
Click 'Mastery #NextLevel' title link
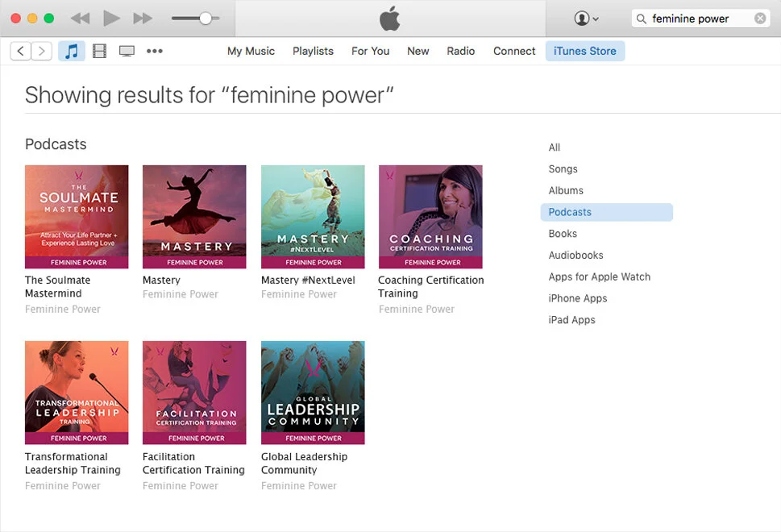pyautogui.click(x=308, y=280)
